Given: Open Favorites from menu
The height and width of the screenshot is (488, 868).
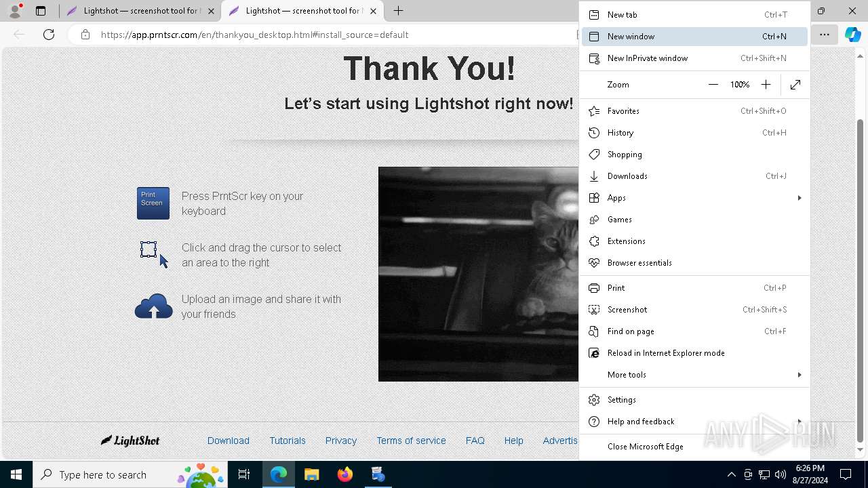Looking at the screenshot, I should click(x=694, y=111).
